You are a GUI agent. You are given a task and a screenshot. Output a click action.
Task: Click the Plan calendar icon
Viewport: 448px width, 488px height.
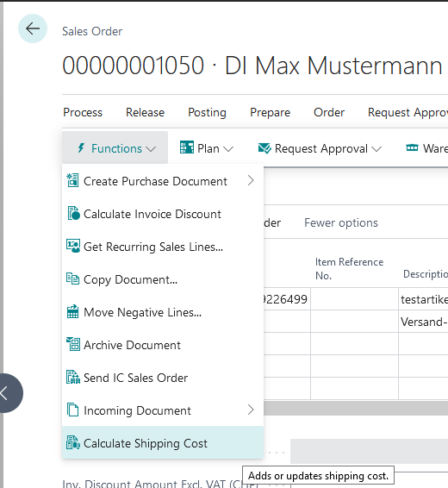point(187,147)
